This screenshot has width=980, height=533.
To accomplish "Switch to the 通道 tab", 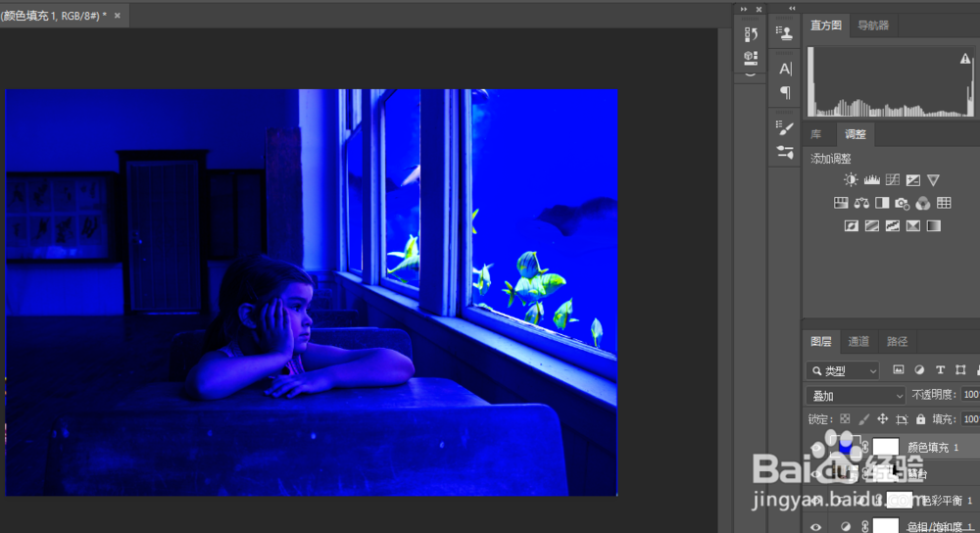I will click(x=858, y=341).
